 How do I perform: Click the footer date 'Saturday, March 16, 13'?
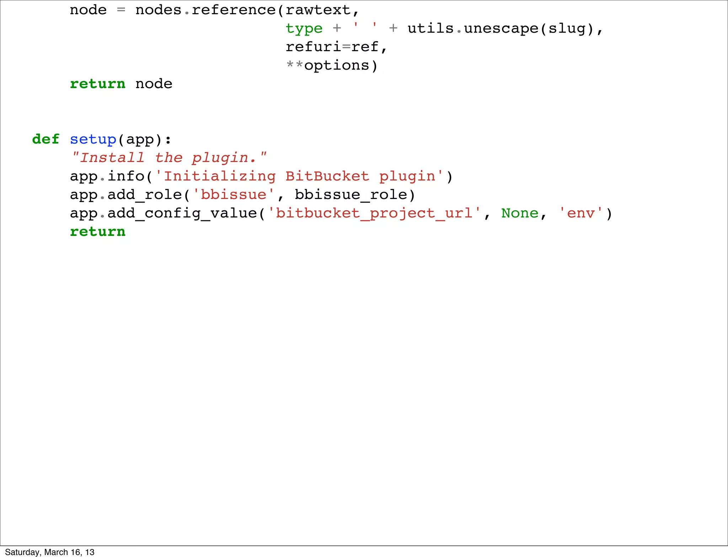coord(50,552)
